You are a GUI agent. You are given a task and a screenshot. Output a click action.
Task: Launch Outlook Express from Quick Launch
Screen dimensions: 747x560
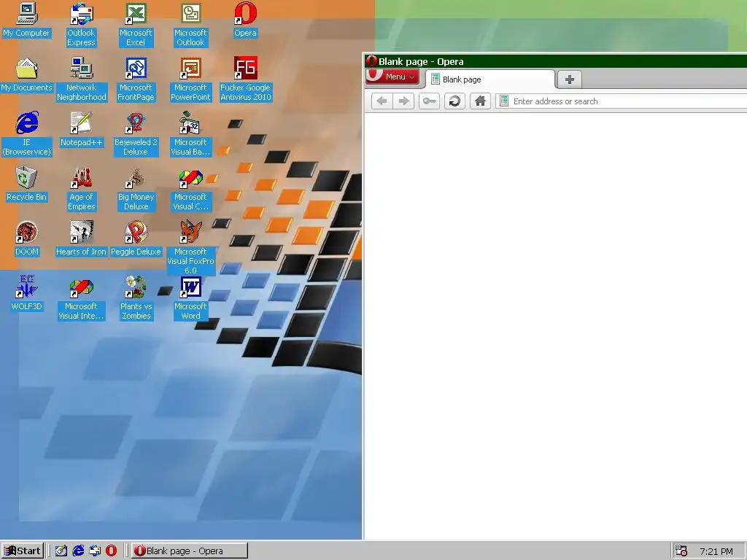coord(95,551)
